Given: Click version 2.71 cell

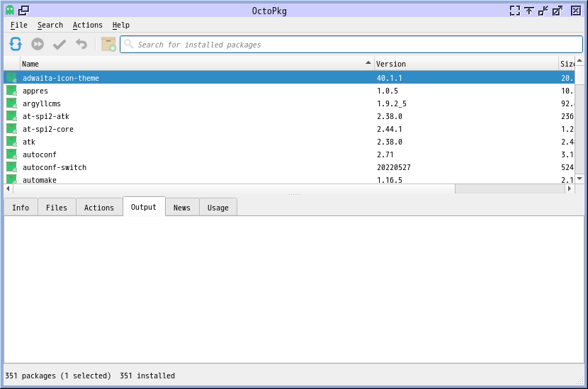Looking at the screenshot, I should point(385,154).
